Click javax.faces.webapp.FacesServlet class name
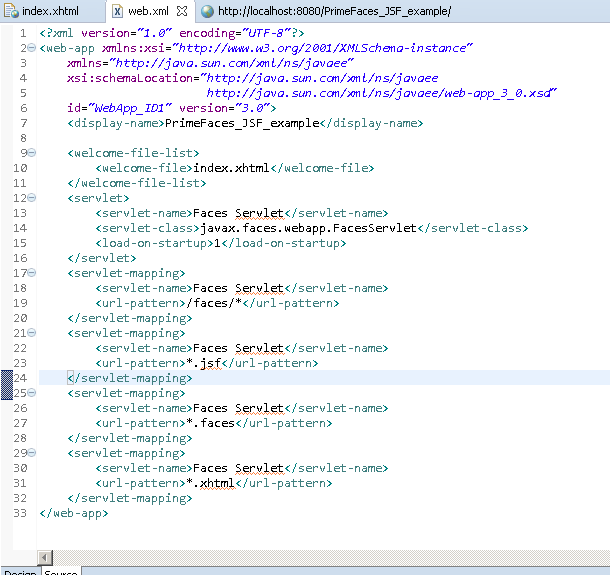The height and width of the screenshot is (575, 610). (309, 228)
